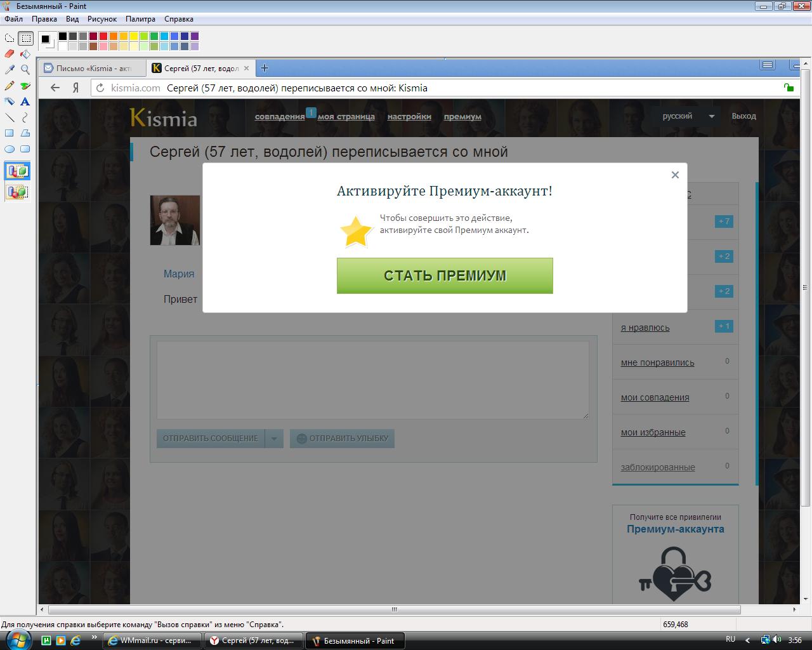The height and width of the screenshot is (650, 812).
Task: Open the настройки link
Action: (409, 116)
